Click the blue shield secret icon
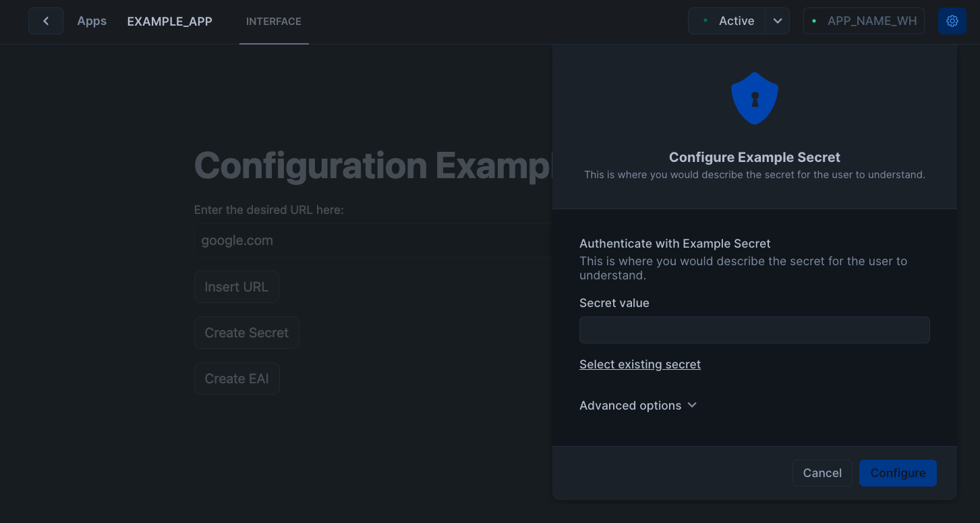Viewport: 980px width, 523px height. tap(754, 98)
